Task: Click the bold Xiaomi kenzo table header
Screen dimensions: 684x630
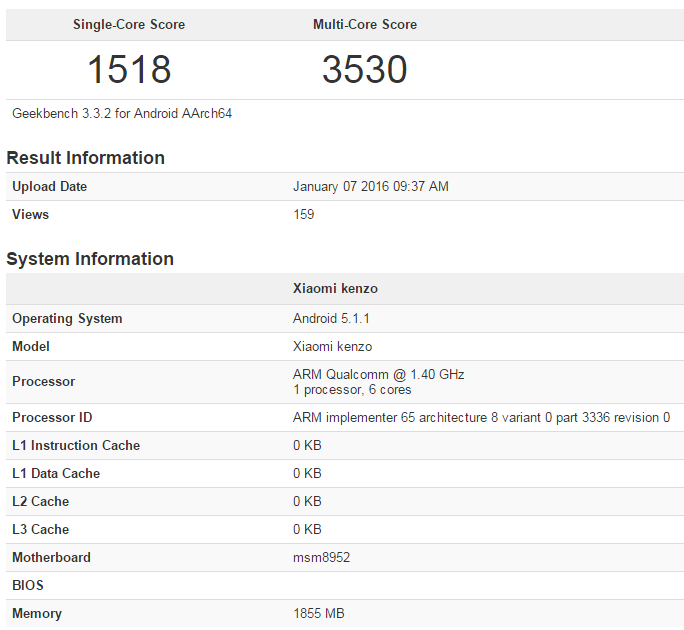Action: (335, 289)
